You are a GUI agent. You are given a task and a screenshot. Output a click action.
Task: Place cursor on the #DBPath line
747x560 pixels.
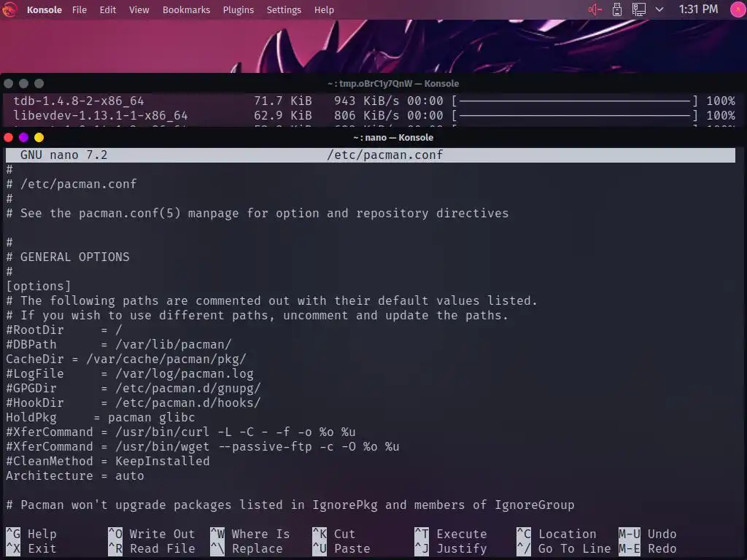pos(119,344)
